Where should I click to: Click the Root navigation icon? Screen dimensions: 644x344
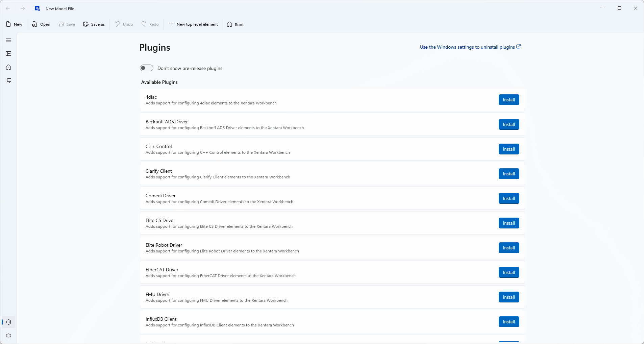click(x=235, y=24)
